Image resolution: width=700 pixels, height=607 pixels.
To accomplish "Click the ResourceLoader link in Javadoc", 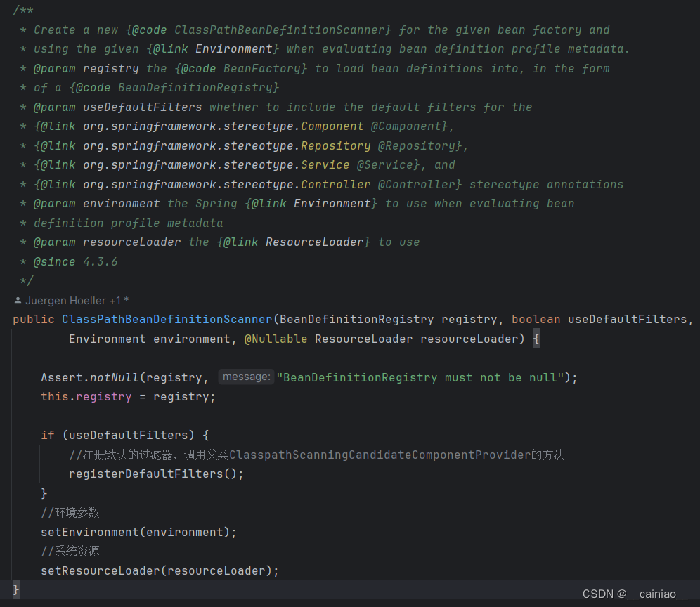I will [x=315, y=242].
